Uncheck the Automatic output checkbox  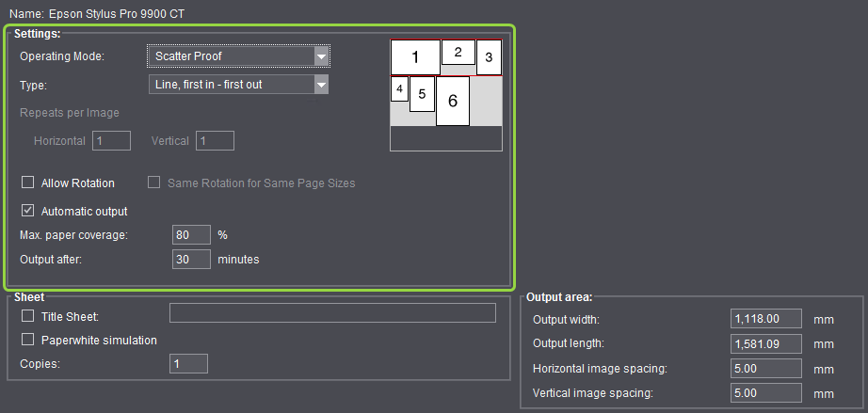tap(27, 211)
